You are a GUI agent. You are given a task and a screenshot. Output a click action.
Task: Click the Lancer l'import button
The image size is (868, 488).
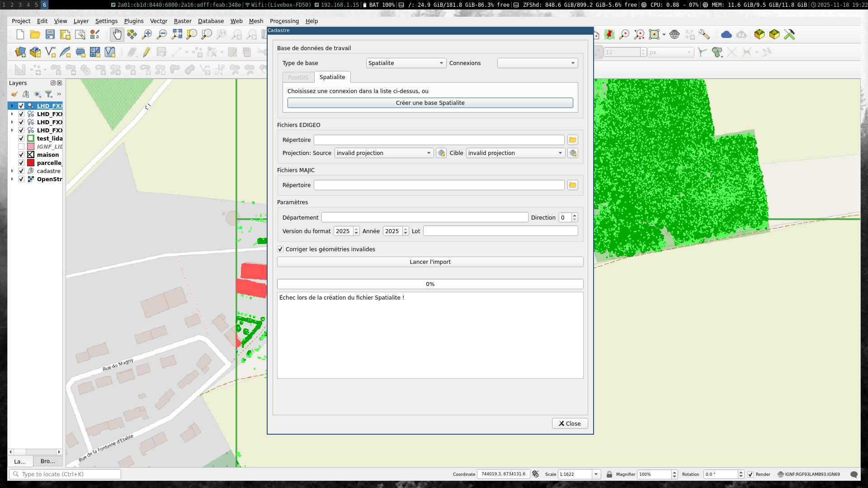coord(430,262)
